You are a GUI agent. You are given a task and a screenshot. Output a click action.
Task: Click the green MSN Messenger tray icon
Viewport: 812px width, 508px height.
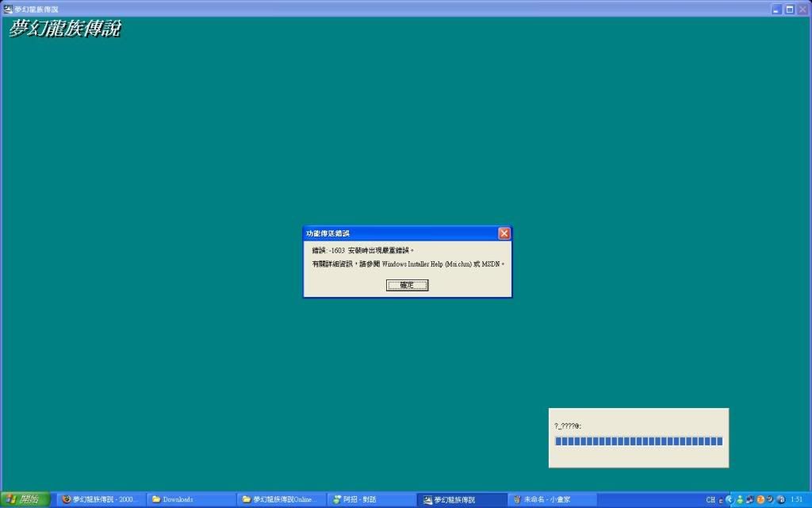[739, 500]
